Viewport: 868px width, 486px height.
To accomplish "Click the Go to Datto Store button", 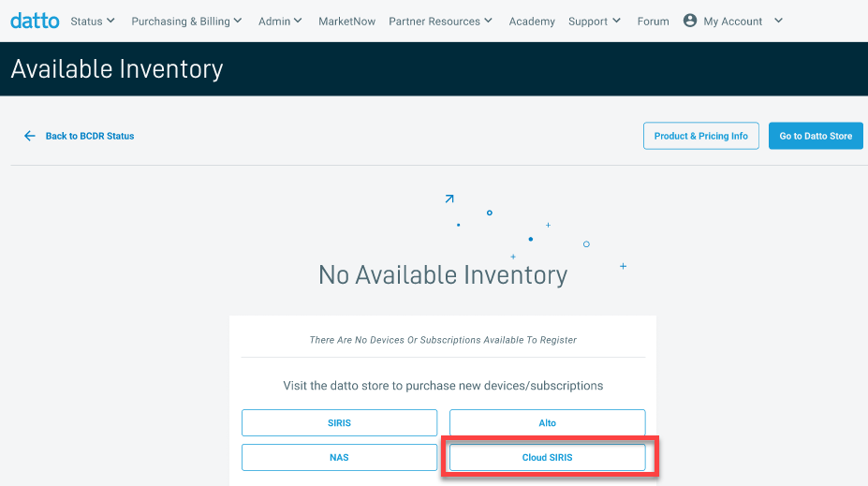I will pos(815,136).
